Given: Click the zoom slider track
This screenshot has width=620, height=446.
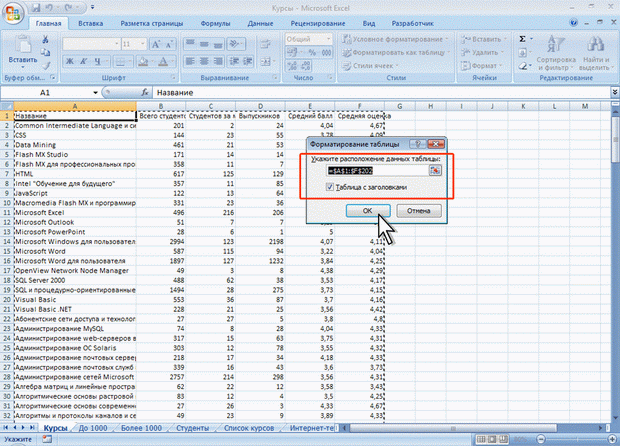Looking at the screenshot, I should [x=575, y=439].
